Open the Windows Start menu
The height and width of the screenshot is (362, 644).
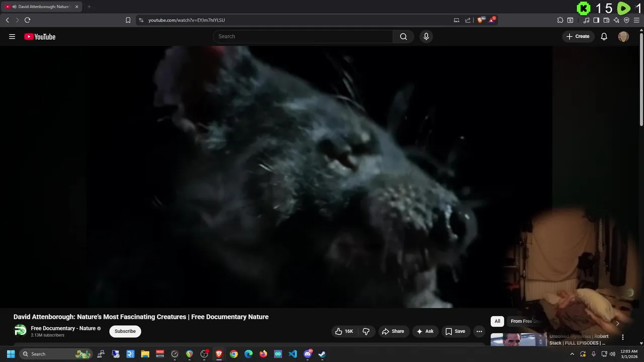click(11, 354)
